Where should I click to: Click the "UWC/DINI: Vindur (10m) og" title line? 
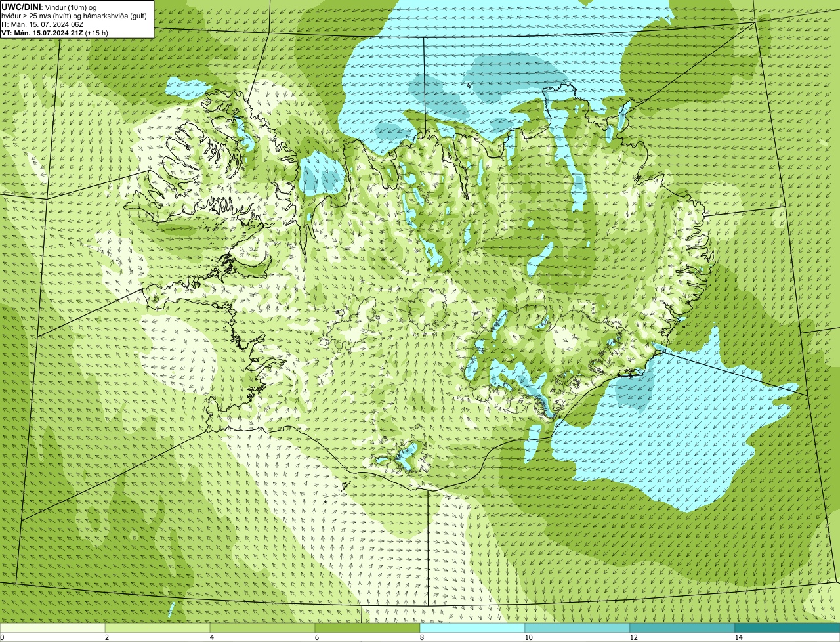tap(49, 7)
